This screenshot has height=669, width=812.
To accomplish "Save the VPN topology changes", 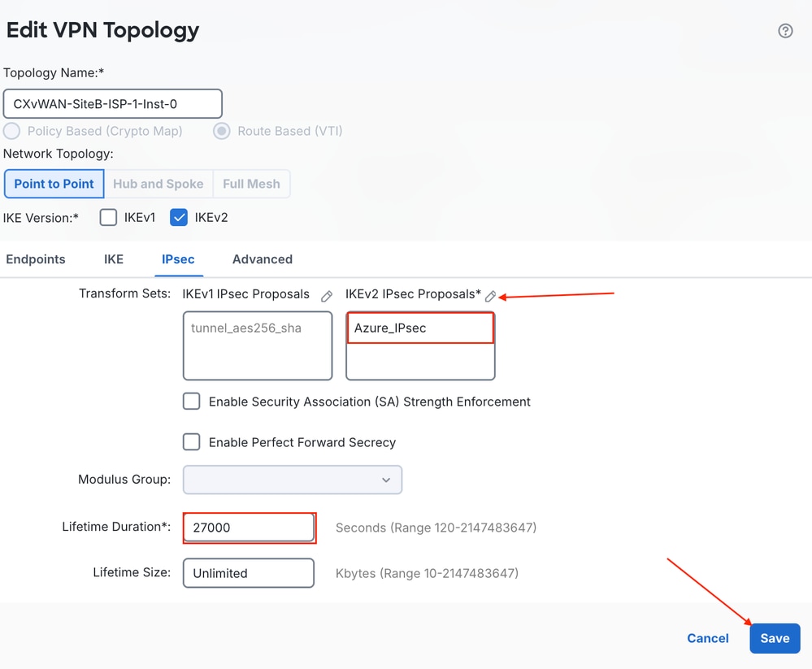I will click(x=775, y=638).
